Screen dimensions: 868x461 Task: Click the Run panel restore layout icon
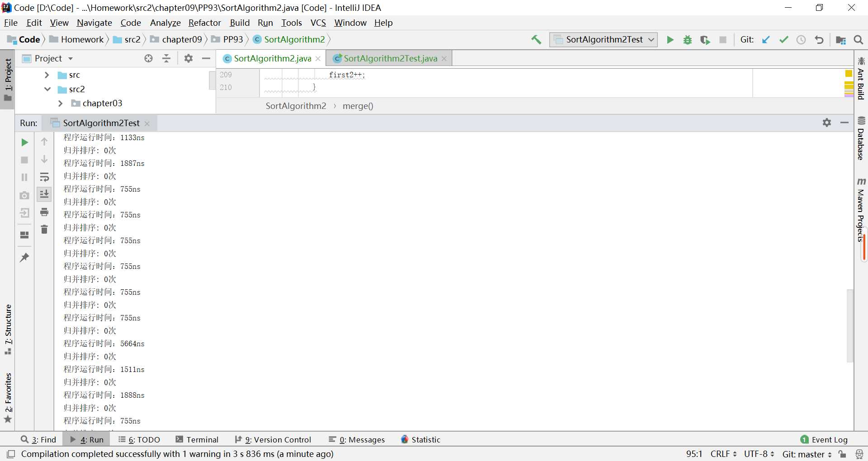point(24,235)
